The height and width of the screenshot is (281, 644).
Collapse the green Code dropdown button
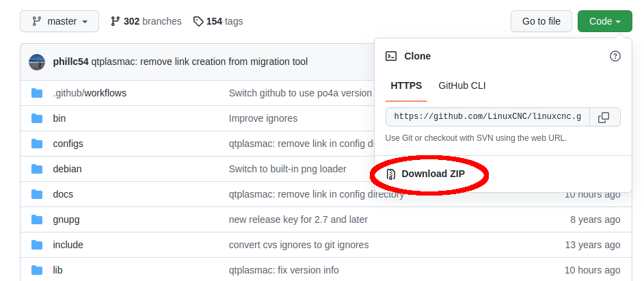pos(604,21)
